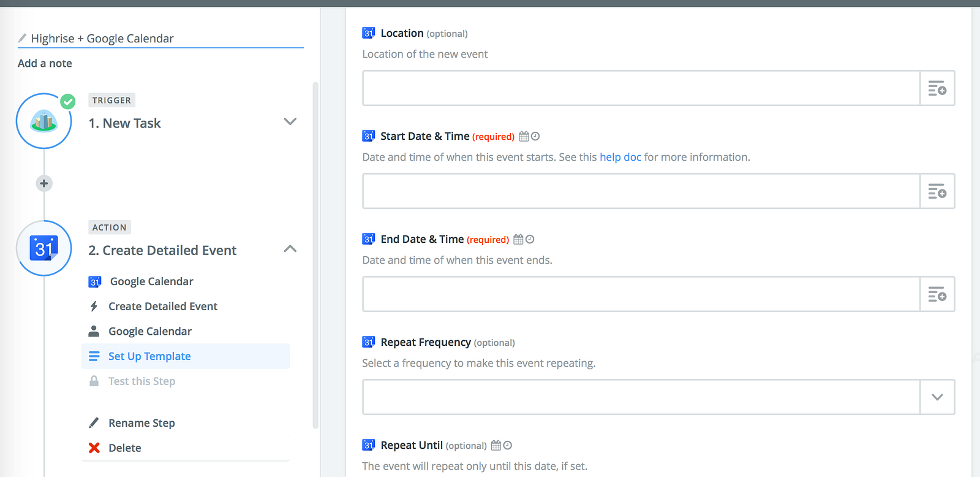The width and height of the screenshot is (980, 477).
Task: Click Add a note
Action: click(x=45, y=63)
